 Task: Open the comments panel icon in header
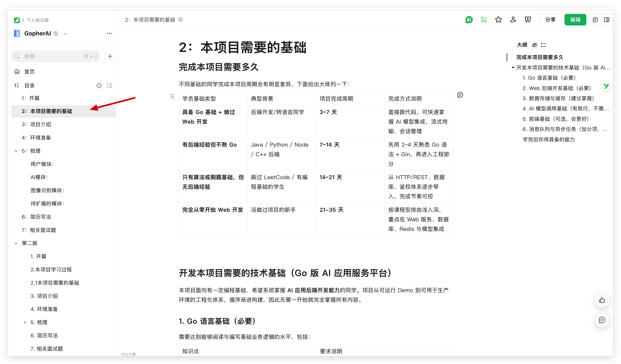pyautogui.click(x=595, y=20)
